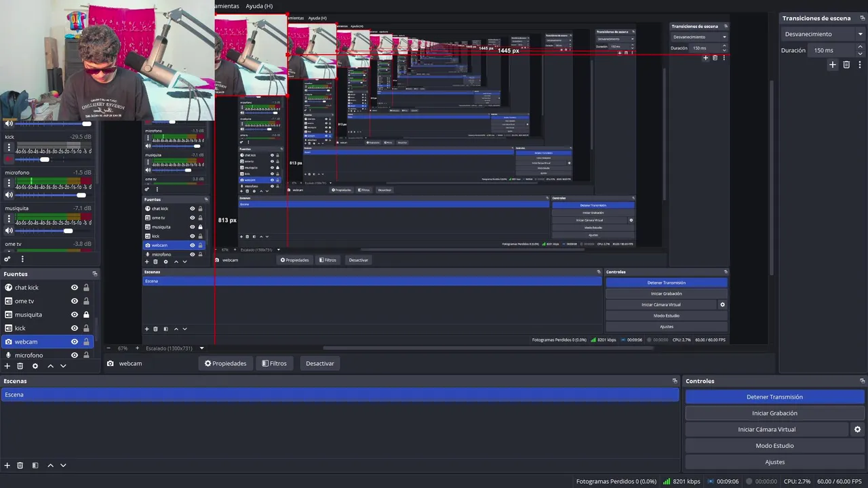The width and height of the screenshot is (868, 488).
Task: Click Desactivar button for webcam
Action: point(319,363)
